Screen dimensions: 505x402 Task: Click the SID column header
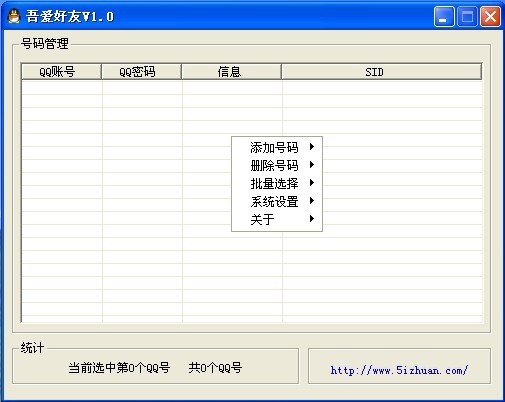click(x=382, y=72)
